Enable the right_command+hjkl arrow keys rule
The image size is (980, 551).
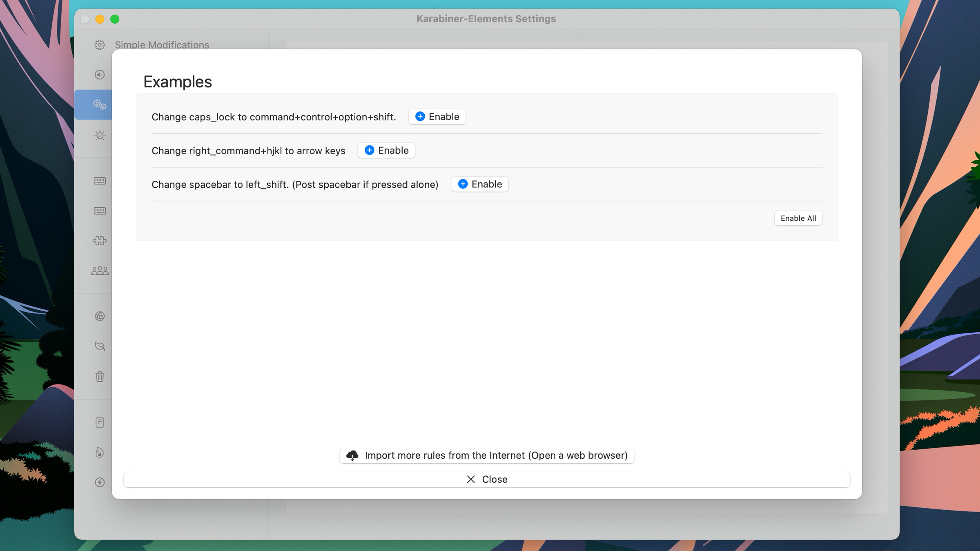[385, 150]
